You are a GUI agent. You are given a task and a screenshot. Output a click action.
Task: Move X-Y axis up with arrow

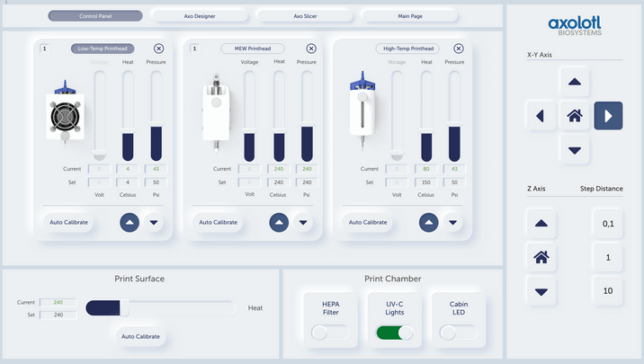574,82
